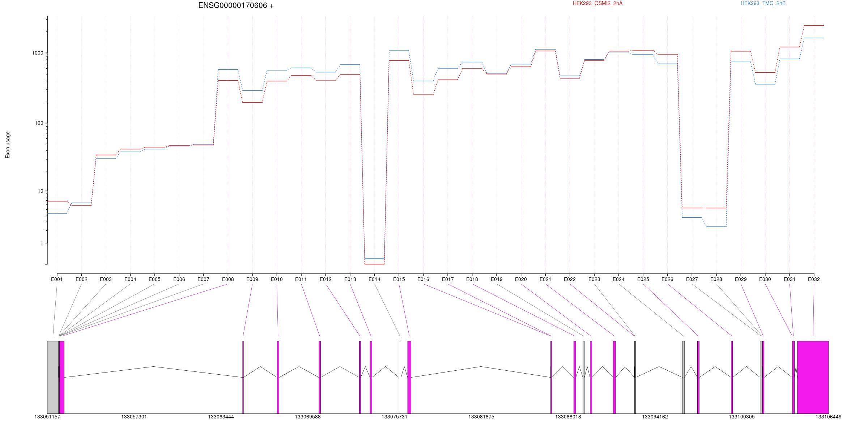
Task: Click genomic coordinate 133057301
Action: (x=134, y=417)
